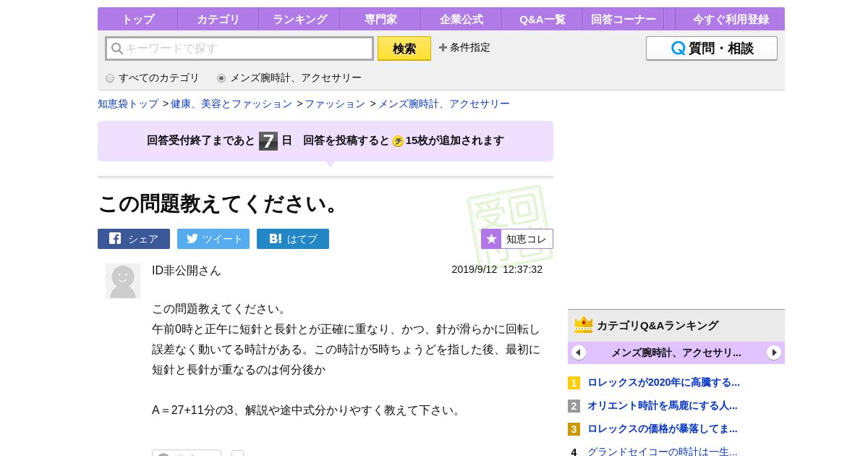Select メンズ腕時計、アクセサリー radio button
This screenshot has width=868, height=456.
click(x=221, y=78)
